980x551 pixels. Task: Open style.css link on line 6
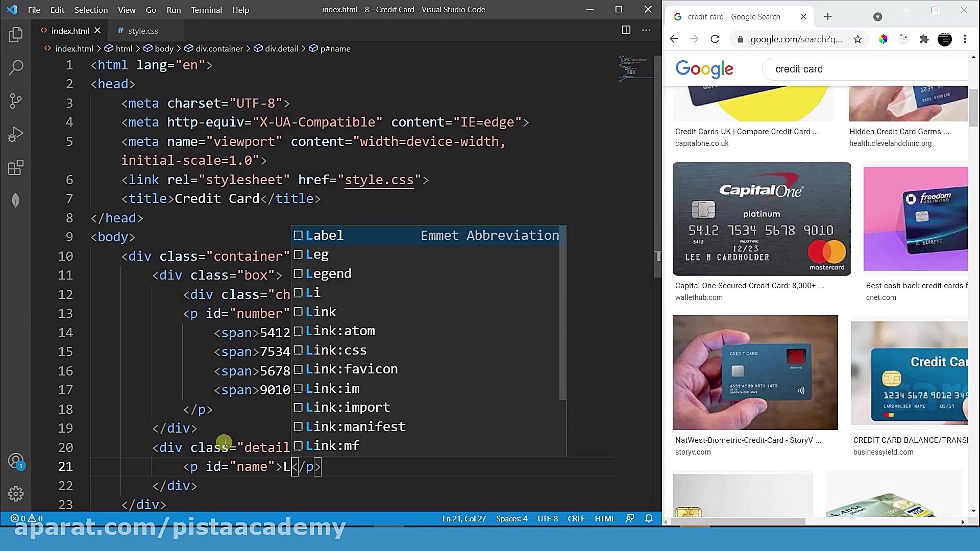click(x=379, y=180)
